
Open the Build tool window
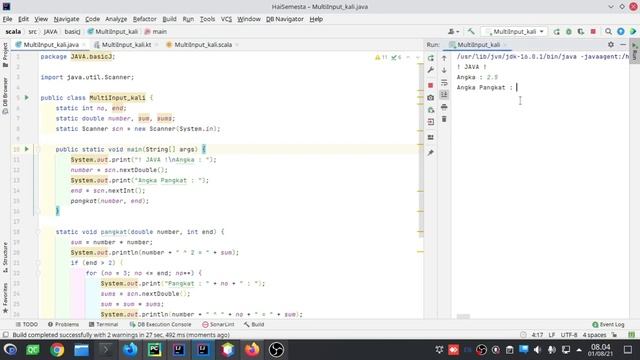[254, 324]
